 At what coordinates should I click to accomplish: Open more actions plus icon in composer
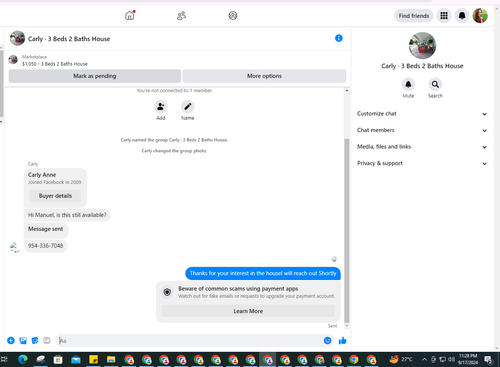11,340
